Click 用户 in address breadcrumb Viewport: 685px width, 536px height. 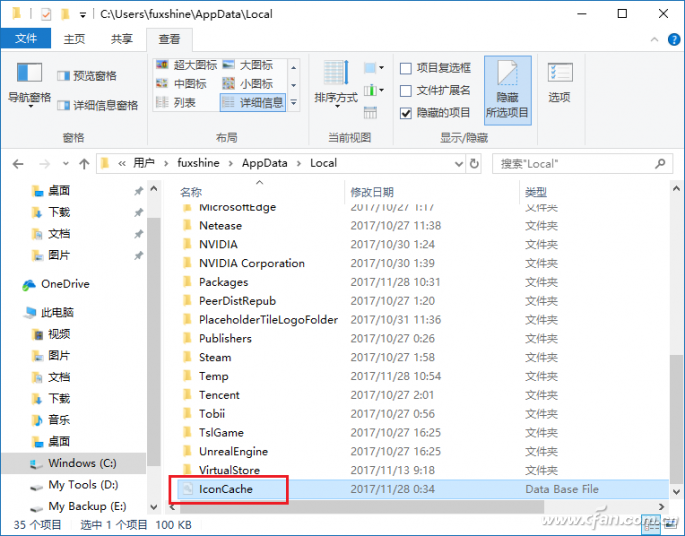point(144,163)
